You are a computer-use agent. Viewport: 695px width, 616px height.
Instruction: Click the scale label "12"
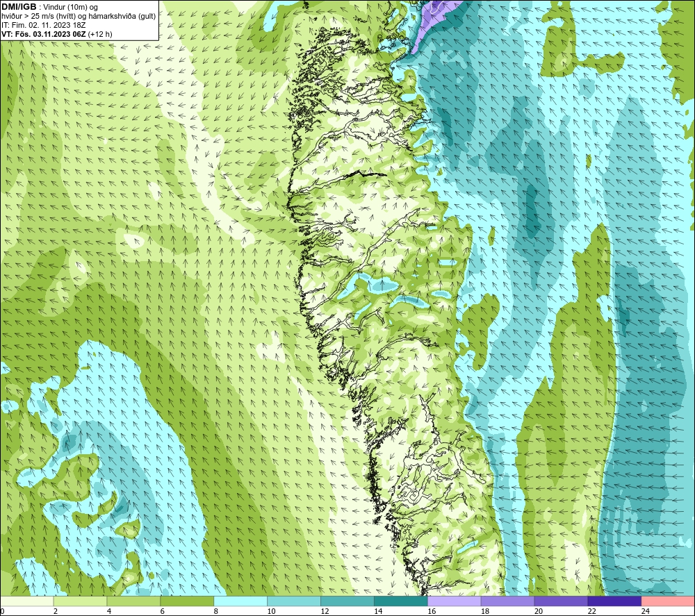[x=325, y=611]
